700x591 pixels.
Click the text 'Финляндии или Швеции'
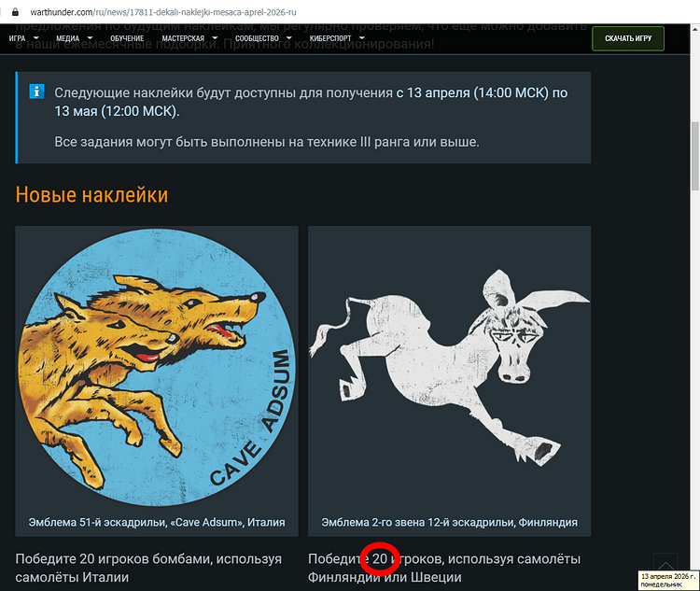tap(385, 577)
